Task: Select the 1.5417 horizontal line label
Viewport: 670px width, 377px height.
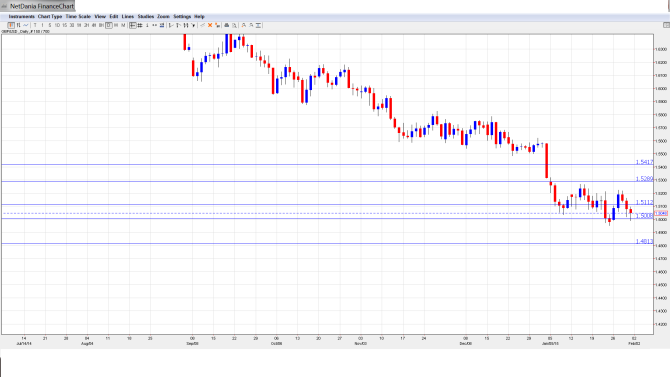Action: pos(644,162)
